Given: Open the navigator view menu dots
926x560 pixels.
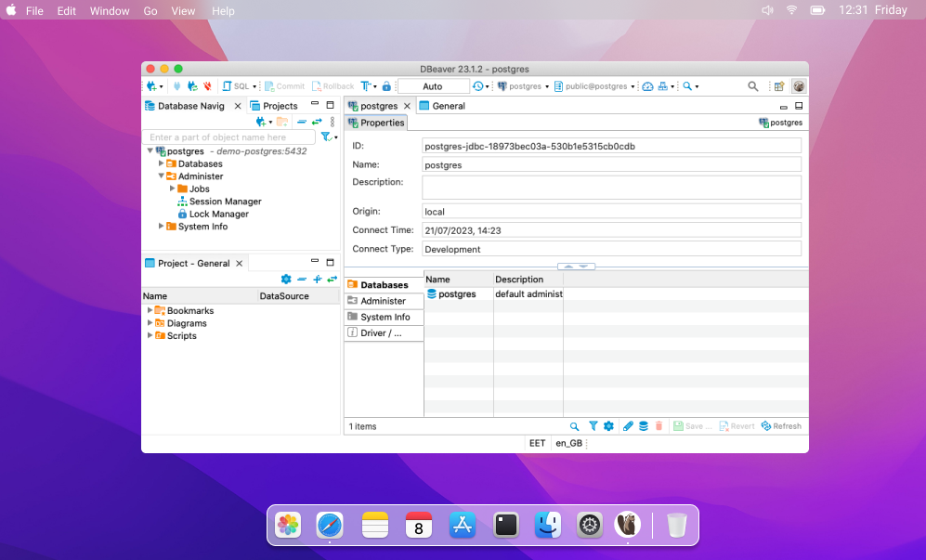Looking at the screenshot, I should [x=333, y=122].
